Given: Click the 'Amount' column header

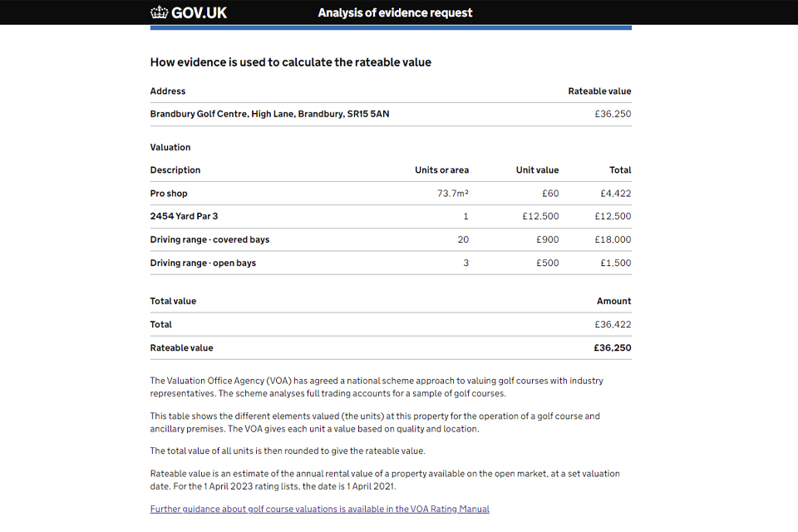Looking at the screenshot, I should click(x=613, y=301).
